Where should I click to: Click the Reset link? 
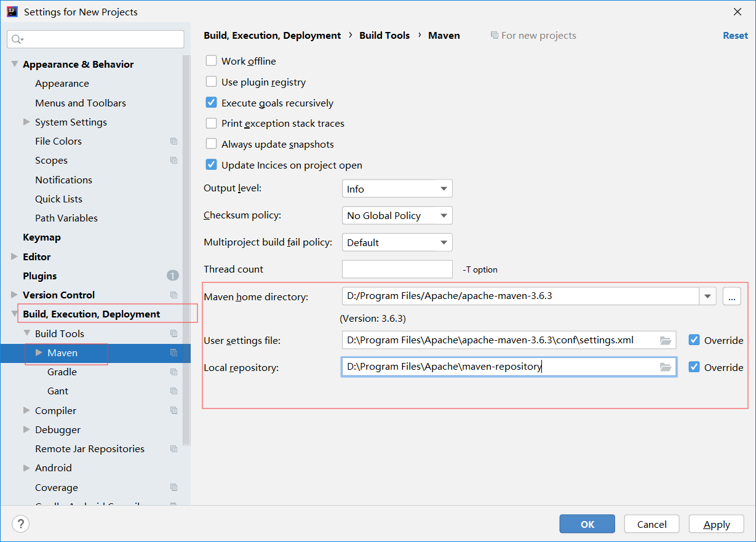[735, 36]
